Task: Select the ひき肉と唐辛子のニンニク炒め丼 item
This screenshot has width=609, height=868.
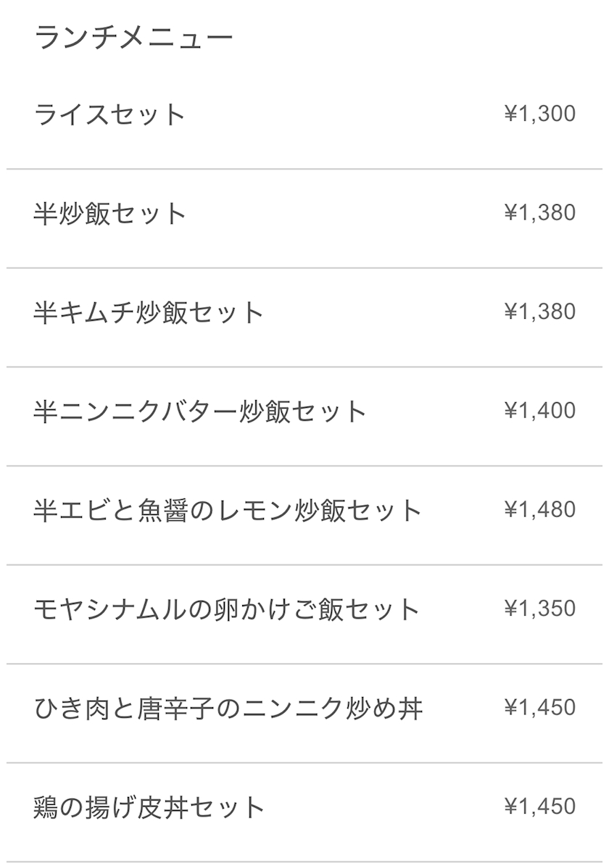Action: (228, 708)
